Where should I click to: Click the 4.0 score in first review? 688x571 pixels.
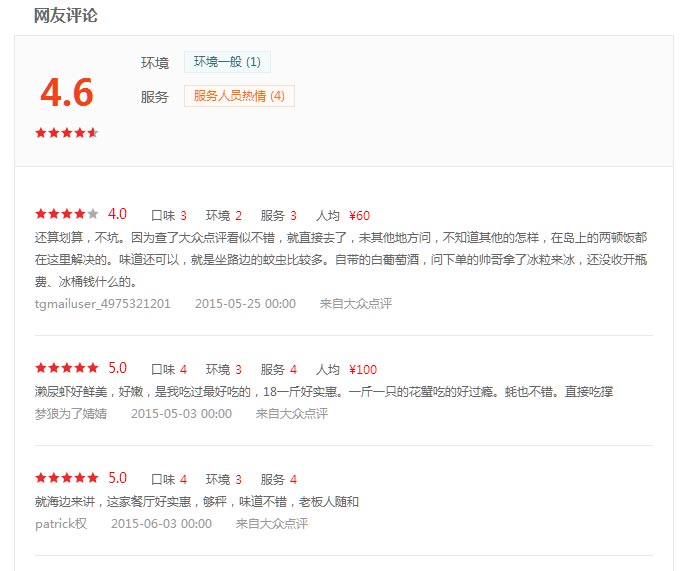117,214
